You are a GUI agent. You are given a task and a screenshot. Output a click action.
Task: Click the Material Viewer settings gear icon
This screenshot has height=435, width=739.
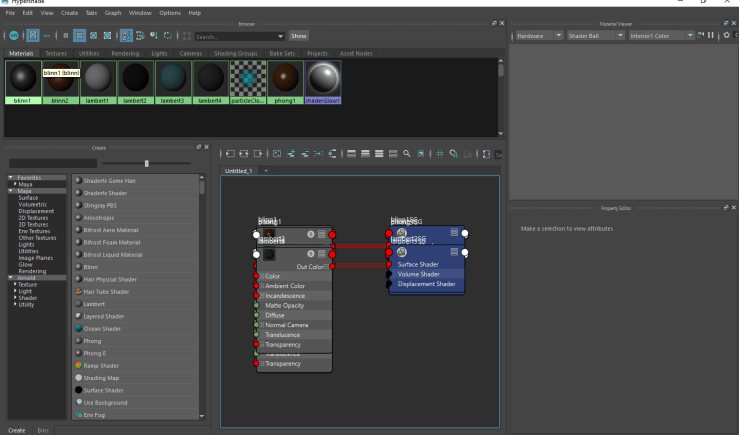[x=725, y=35]
